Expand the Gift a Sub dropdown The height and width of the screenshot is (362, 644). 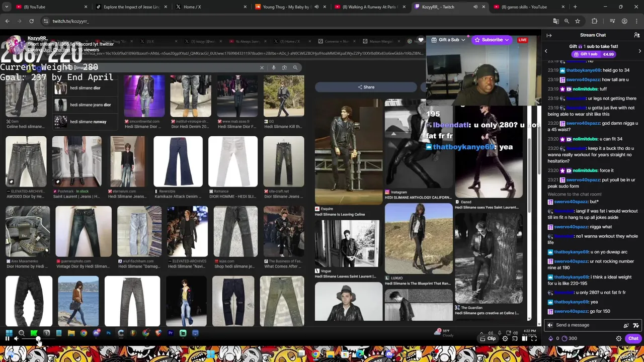(448, 40)
